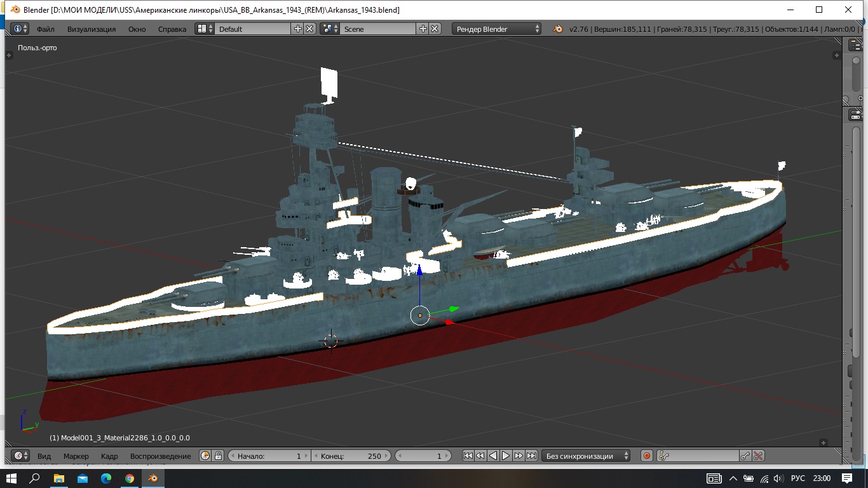
Task: Click the red X-axis manipulator arrow
Action: pyautogui.click(x=449, y=322)
